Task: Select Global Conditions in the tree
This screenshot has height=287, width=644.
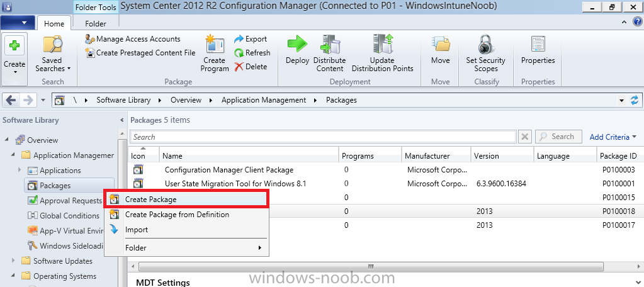Action: click(x=64, y=215)
